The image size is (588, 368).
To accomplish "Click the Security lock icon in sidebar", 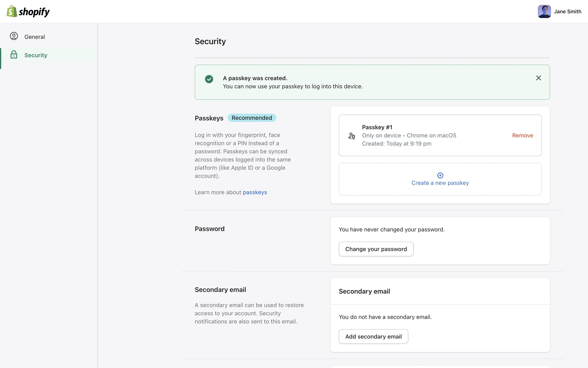I will [14, 55].
